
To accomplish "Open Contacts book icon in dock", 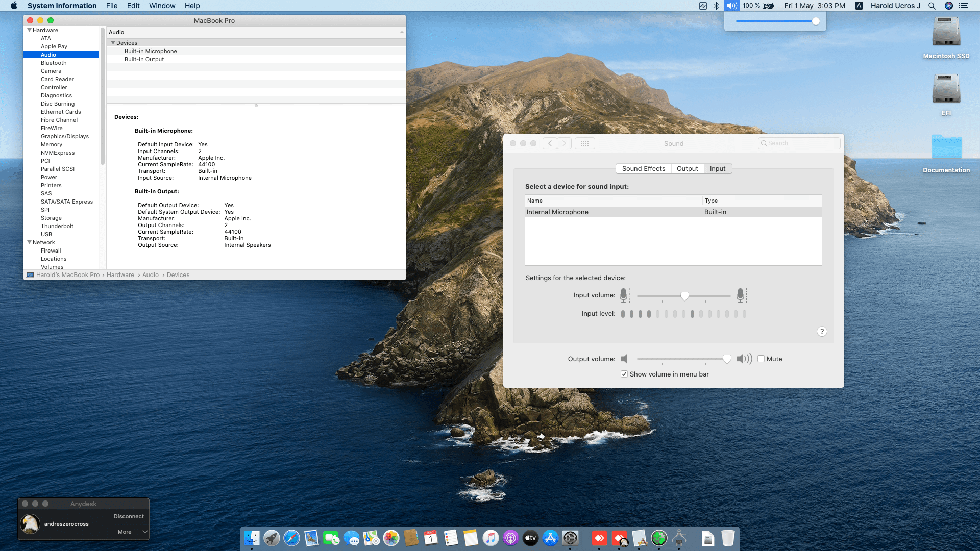I will pyautogui.click(x=411, y=538).
